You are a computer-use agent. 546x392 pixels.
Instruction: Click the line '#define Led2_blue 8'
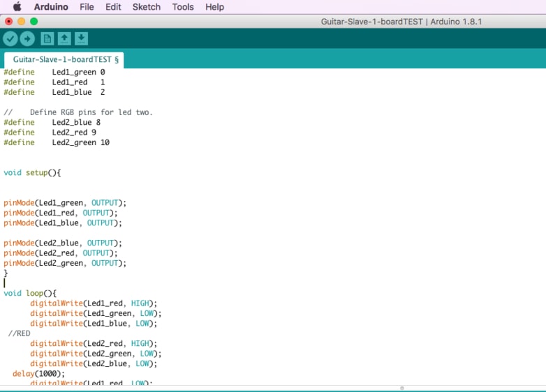(x=52, y=123)
